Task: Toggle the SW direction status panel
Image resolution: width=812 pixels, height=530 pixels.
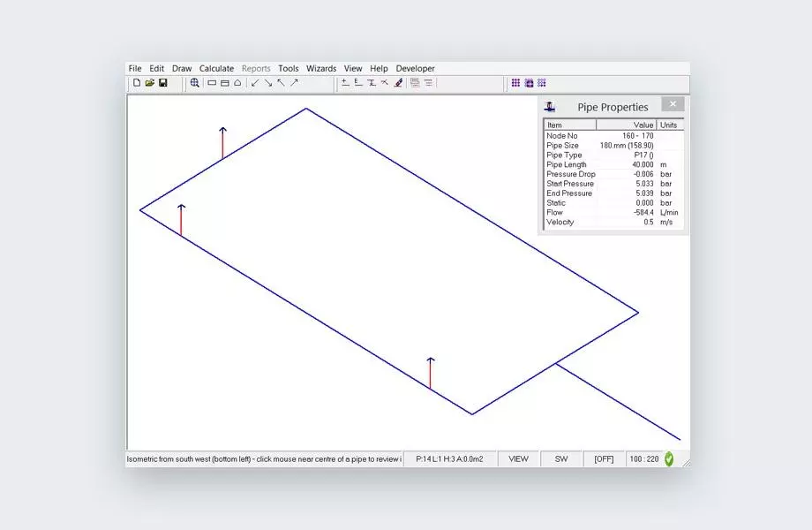Action: (x=561, y=459)
